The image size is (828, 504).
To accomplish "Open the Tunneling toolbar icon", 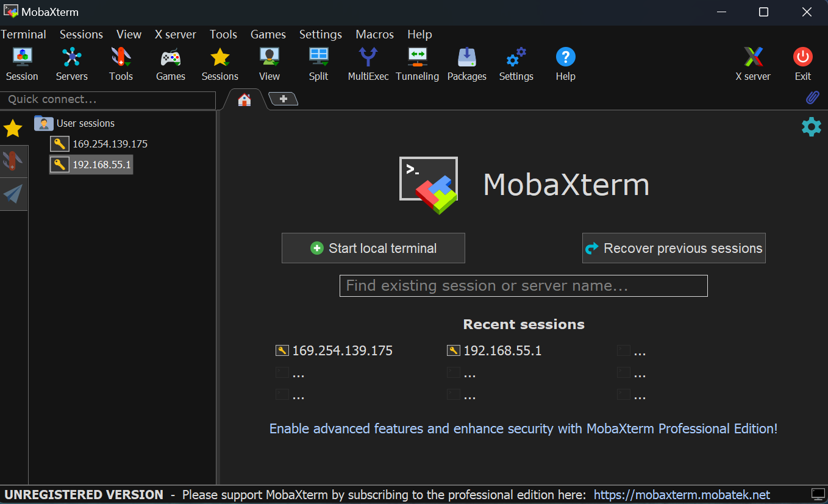I will [418, 64].
